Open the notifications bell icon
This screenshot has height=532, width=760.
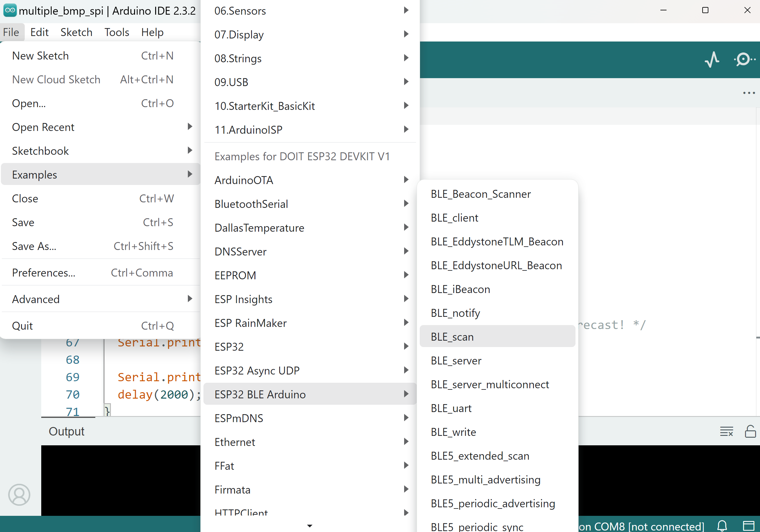(x=722, y=525)
